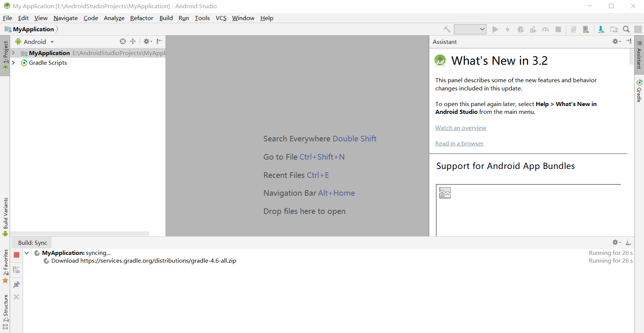Open the Edit menu
This screenshot has height=333, width=644.
[23, 18]
